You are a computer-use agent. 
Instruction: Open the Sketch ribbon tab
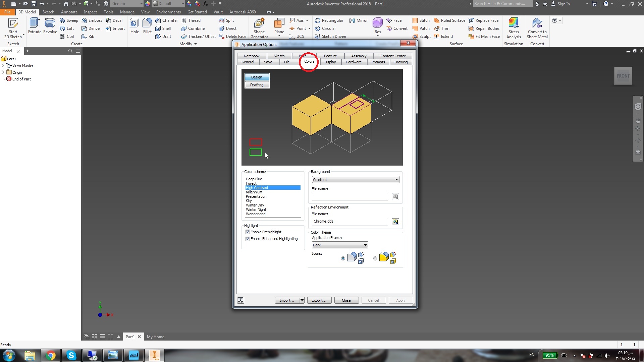click(x=48, y=12)
